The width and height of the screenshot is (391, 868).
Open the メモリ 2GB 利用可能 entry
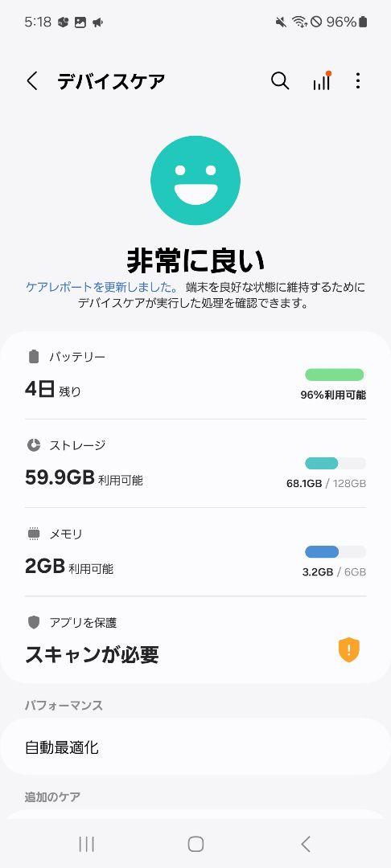pyautogui.click(x=195, y=552)
